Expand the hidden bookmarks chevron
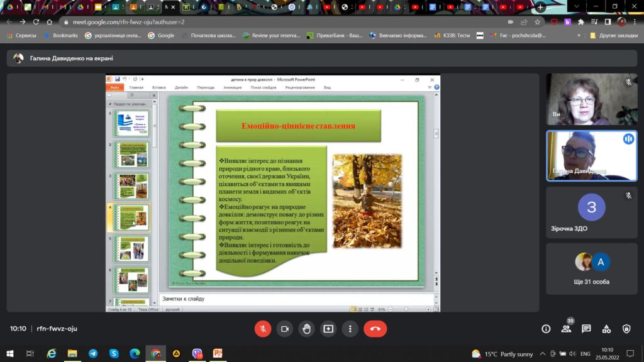 [579, 35]
